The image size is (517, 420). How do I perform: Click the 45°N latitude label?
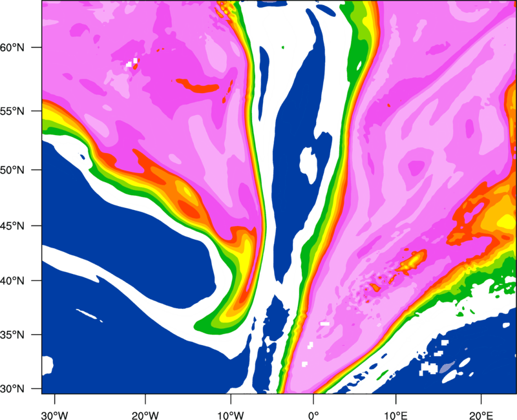click(x=12, y=226)
